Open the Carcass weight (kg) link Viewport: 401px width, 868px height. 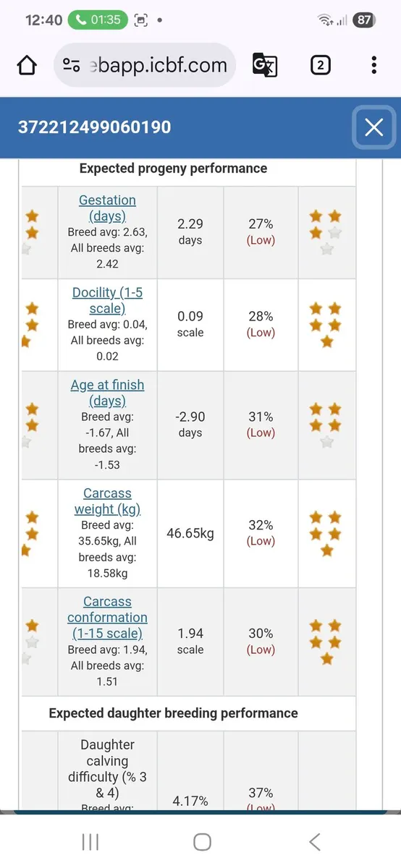[107, 501]
